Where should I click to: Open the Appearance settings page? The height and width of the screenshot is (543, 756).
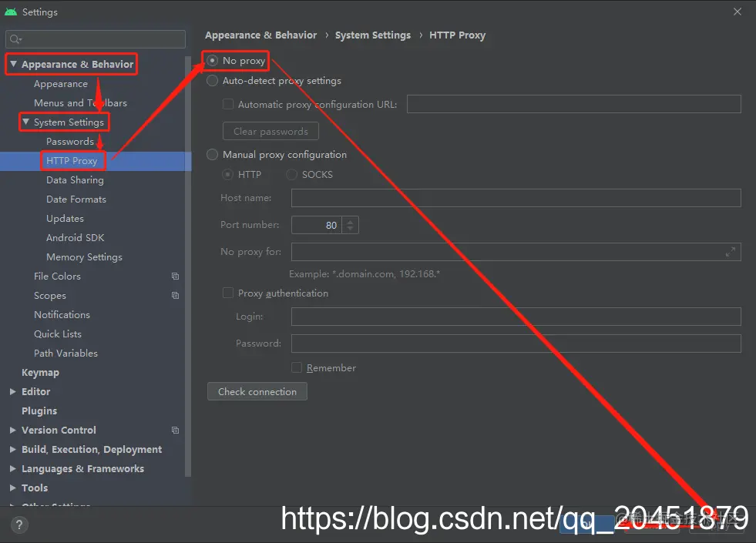point(61,84)
